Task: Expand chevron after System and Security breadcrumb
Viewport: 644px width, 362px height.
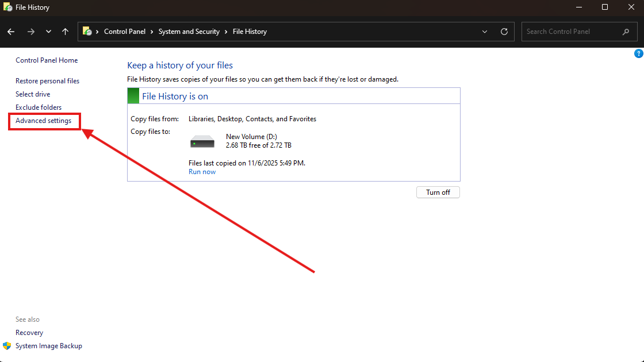Action: (x=226, y=32)
